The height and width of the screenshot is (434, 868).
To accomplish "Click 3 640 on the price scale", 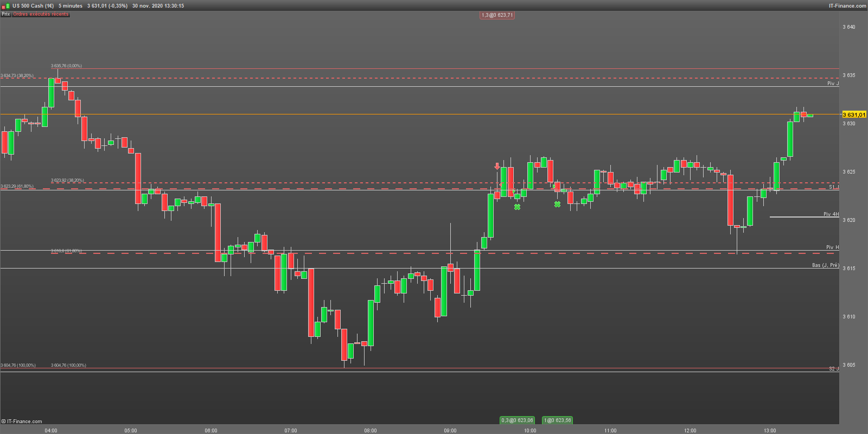I will coord(849,27).
